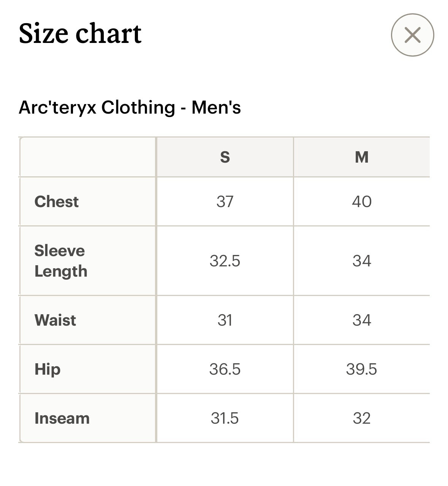Close the size chart dialog
This screenshot has width=448, height=486.
pos(412,35)
